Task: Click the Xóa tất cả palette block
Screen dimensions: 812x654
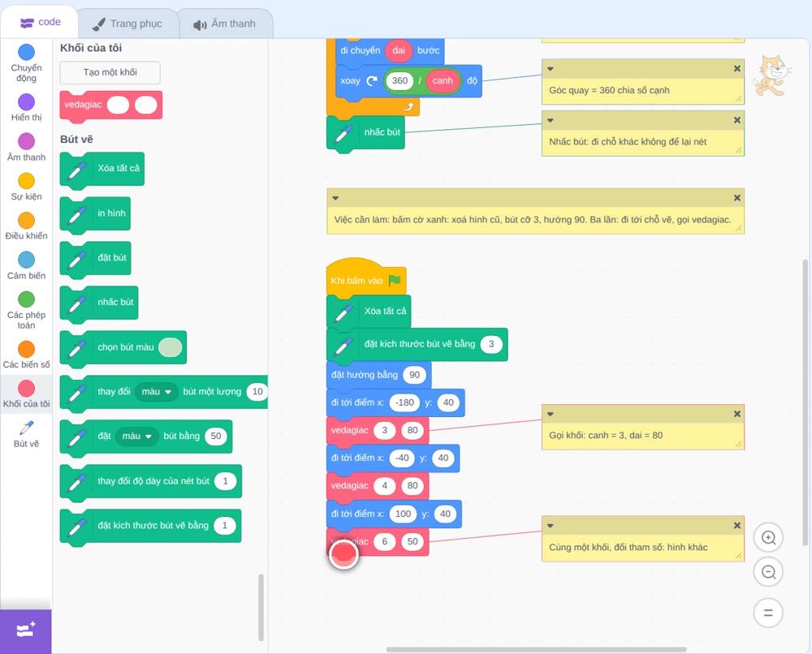Action: (102, 170)
